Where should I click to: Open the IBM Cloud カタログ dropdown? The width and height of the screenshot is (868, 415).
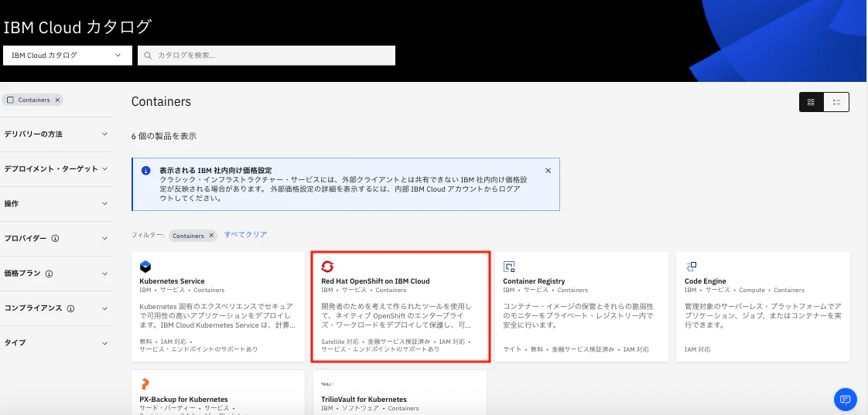click(x=67, y=56)
